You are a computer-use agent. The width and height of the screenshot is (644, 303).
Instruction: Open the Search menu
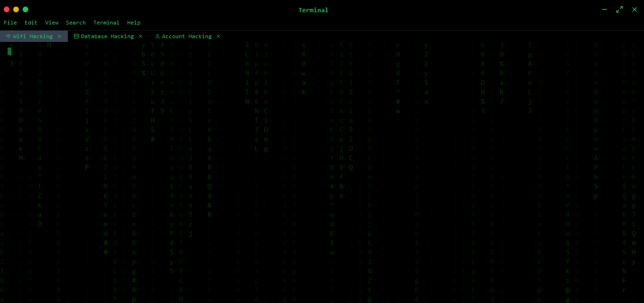coord(75,23)
